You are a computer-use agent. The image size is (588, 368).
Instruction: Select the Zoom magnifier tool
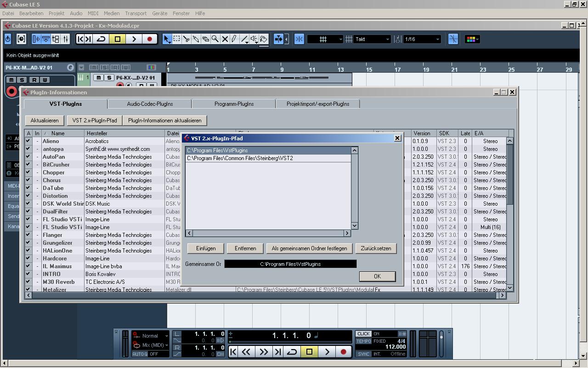(215, 39)
